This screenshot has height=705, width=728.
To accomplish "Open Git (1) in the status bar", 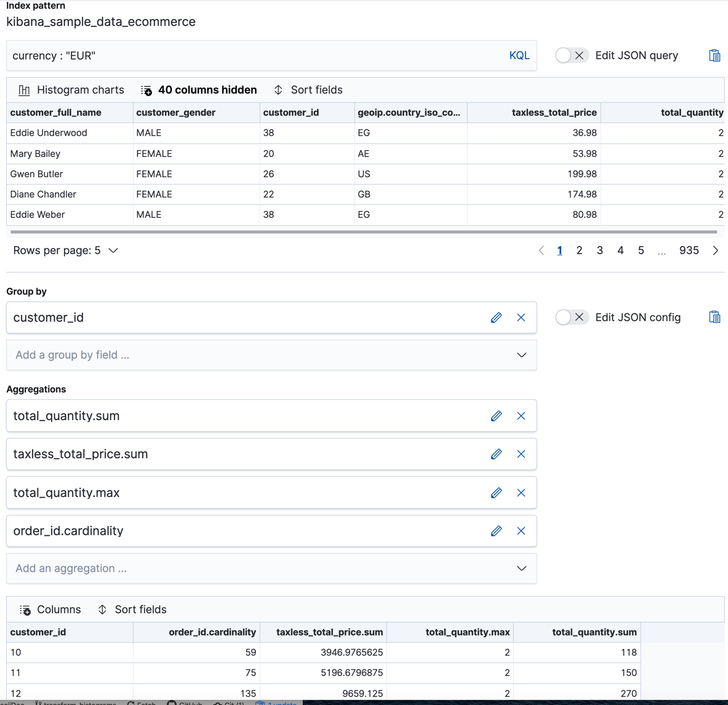I will [228, 703].
